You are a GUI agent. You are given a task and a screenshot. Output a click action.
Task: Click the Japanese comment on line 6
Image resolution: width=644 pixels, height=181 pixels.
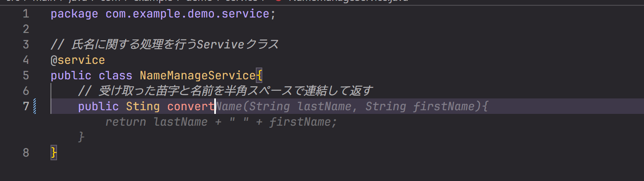[x=225, y=91]
